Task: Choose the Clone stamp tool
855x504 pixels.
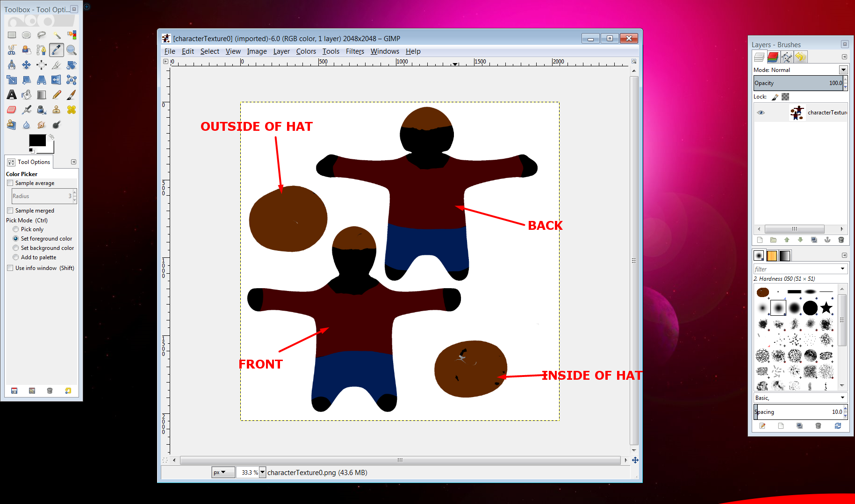Action: tap(57, 110)
